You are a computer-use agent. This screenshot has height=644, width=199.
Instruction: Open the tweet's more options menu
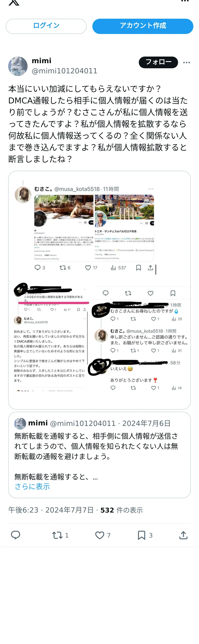[186, 62]
